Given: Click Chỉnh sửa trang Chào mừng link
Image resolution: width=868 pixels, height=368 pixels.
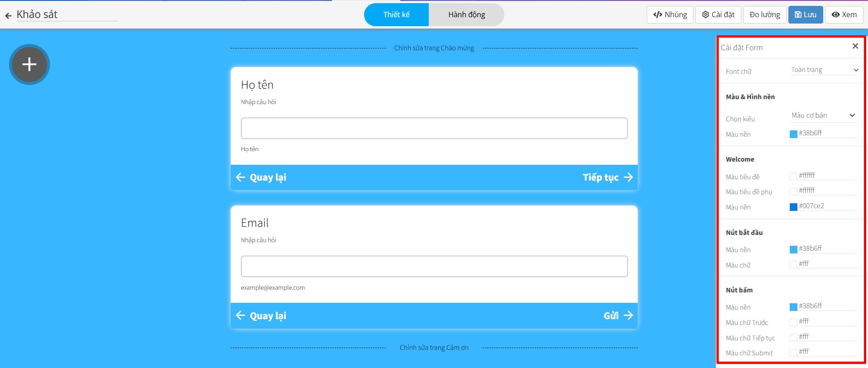Looking at the screenshot, I should click(434, 48).
